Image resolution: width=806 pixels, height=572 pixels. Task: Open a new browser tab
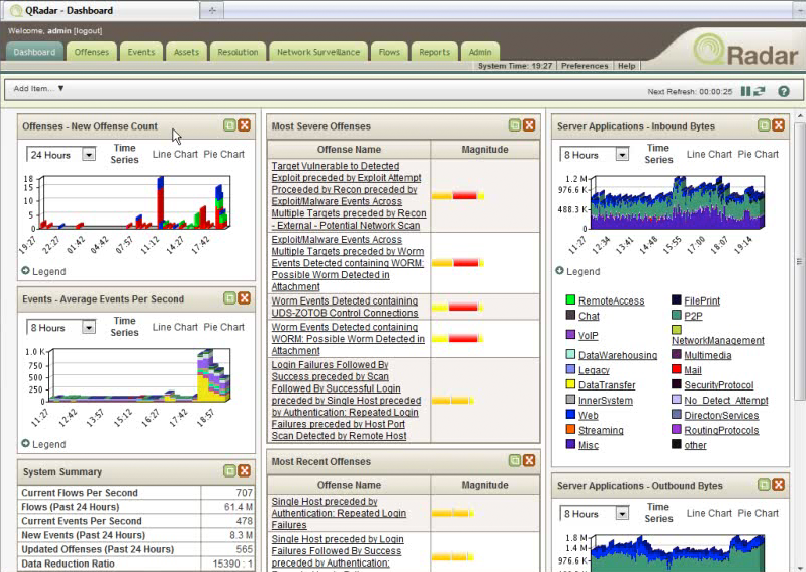pos(212,10)
